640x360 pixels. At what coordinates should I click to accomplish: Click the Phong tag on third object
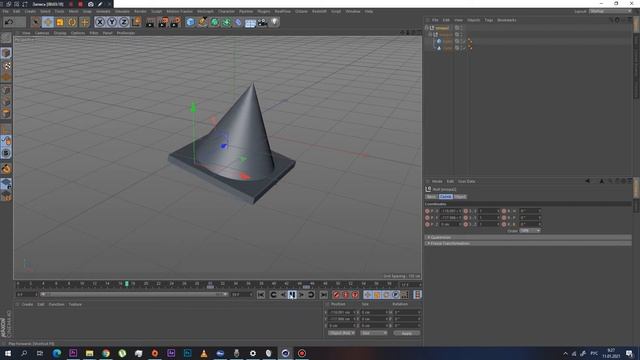click(x=469, y=41)
